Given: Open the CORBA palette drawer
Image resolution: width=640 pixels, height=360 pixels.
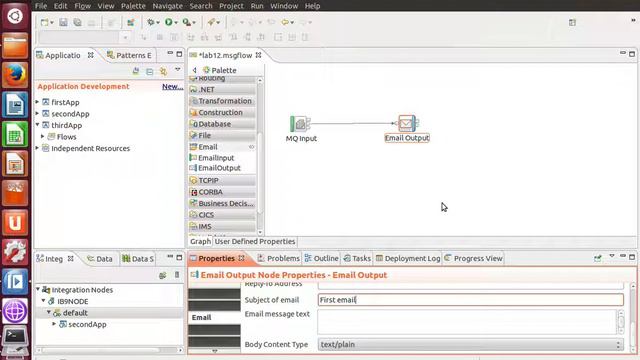Looking at the screenshot, I should pyautogui.click(x=222, y=191).
